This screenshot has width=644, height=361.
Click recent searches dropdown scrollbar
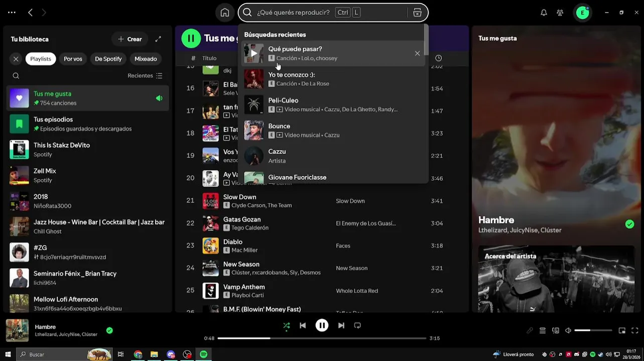(426, 40)
